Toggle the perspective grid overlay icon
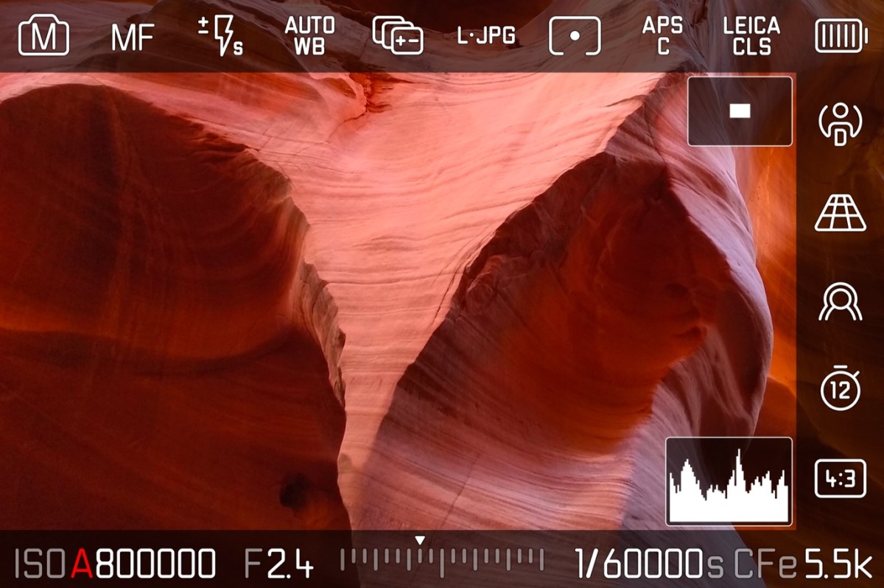The width and height of the screenshot is (884, 588). point(841,214)
